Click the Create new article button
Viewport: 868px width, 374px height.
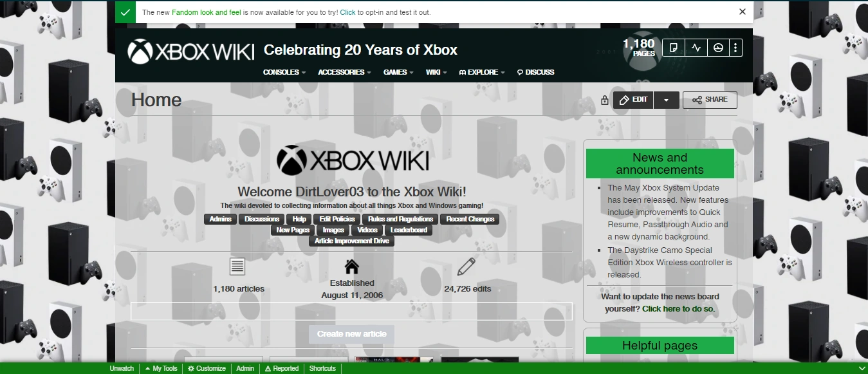pos(352,333)
